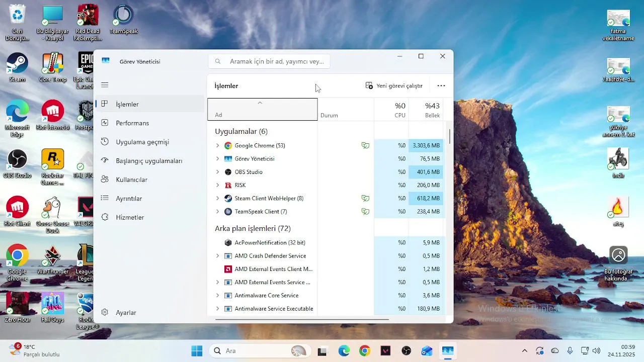Viewport: 644px width, 362px height.
Task: Open Steam desktop shortcut
Action: pyautogui.click(x=17, y=67)
